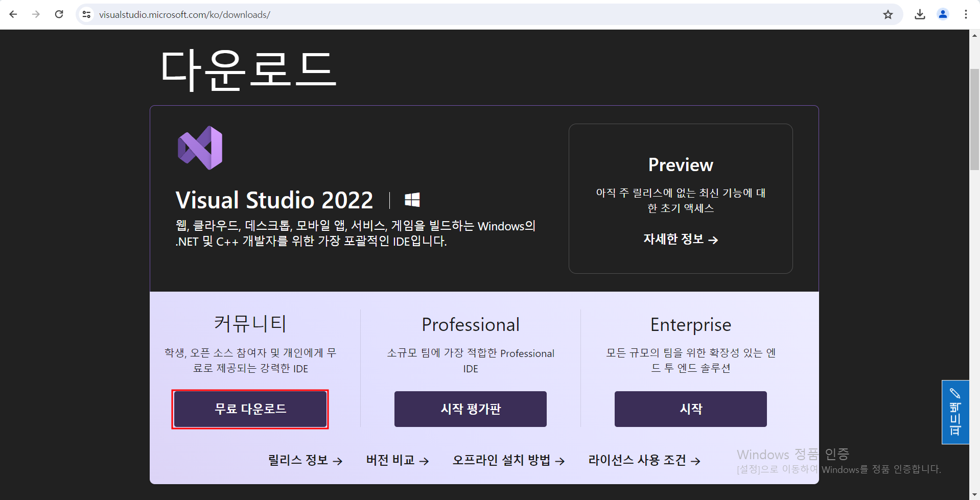This screenshot has width=980, height=500.
Task: Reload the page with the refresh icon
Action: pyautogui.click(x=59, y=14)
